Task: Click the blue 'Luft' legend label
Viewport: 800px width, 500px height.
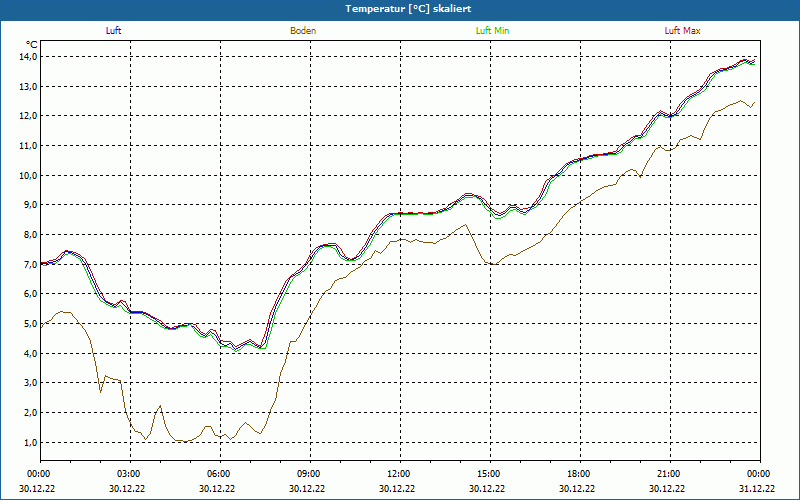Action: 113,31
